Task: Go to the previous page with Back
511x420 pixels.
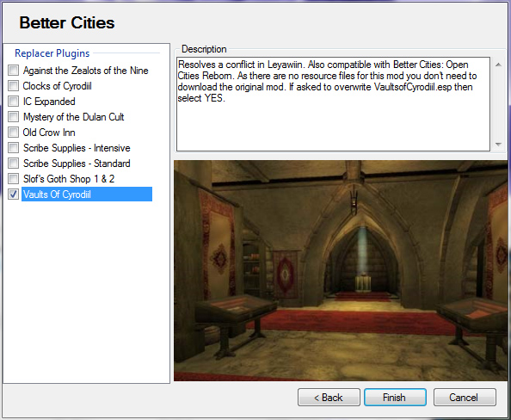Action: [329, 397]
